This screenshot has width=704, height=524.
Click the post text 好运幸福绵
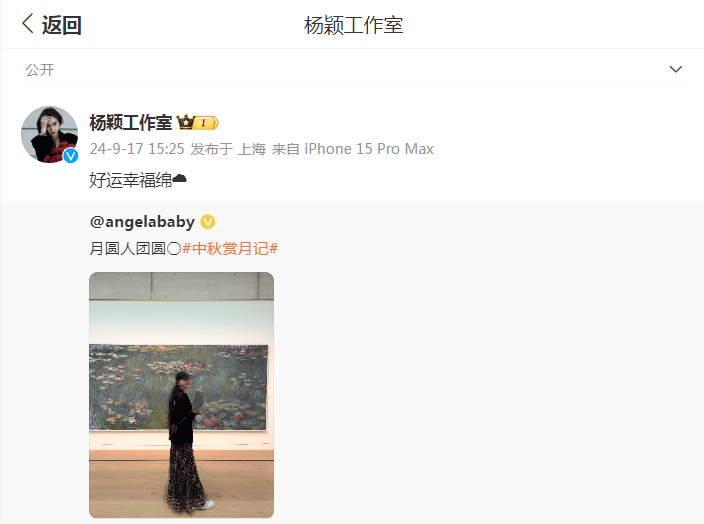pyautogui.click(x=131, y=180)
